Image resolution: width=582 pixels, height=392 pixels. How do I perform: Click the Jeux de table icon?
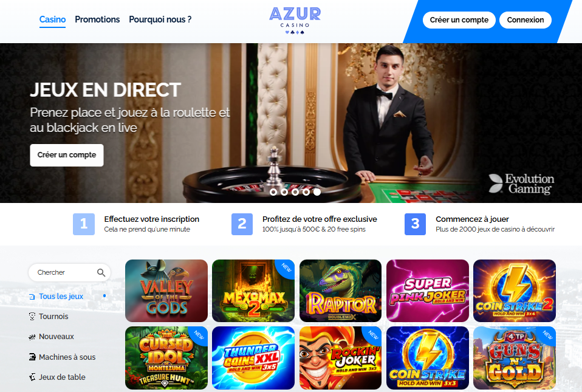[32, 377]
